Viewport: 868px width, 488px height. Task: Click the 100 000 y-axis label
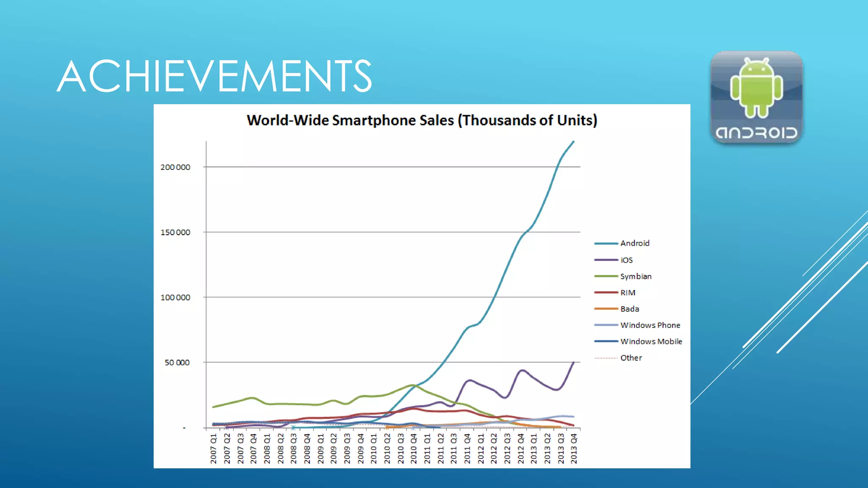click(175, 297)
